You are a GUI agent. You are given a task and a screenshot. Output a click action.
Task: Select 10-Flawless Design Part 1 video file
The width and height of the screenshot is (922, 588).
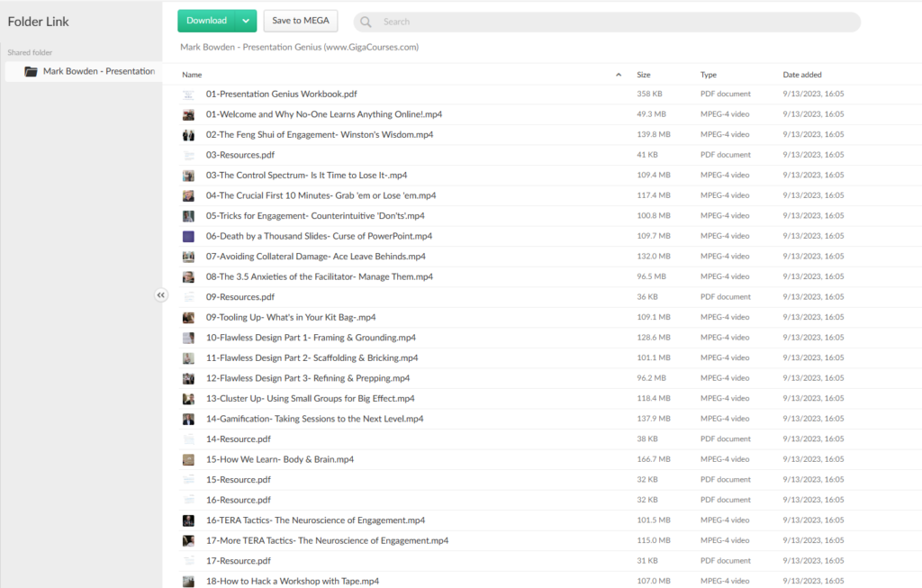311,338
